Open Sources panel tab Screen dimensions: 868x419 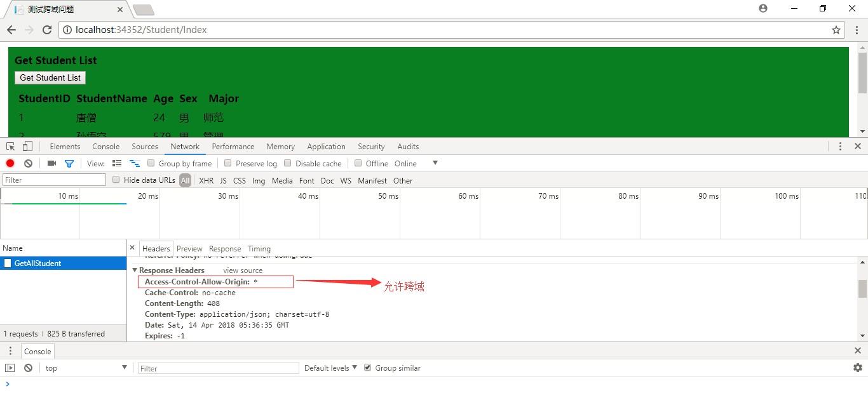tap(145, 146)
